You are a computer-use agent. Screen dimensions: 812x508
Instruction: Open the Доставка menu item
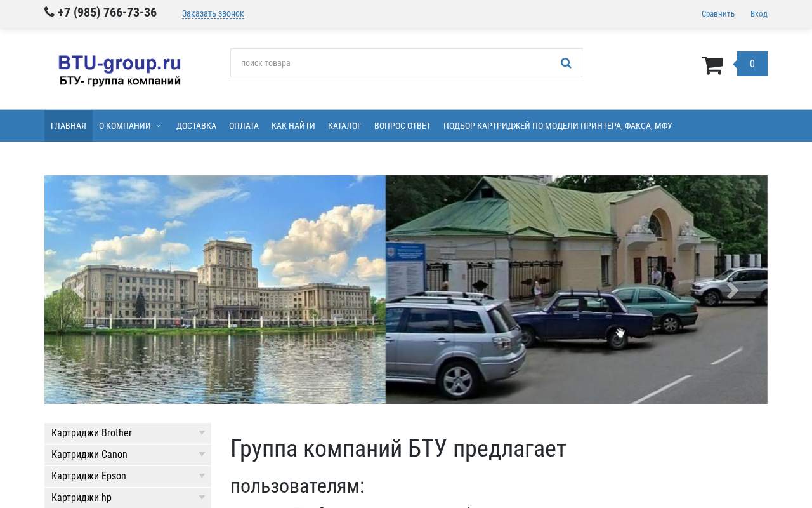coord(196,126)
